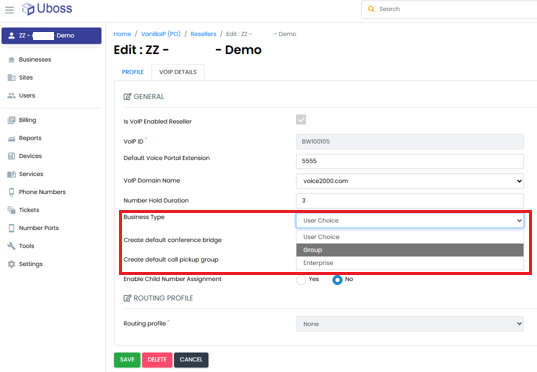Viewport: 537px width, 372px height.
Task: Switch to the VOIP DETAILS tab
Action: (178, 72)
